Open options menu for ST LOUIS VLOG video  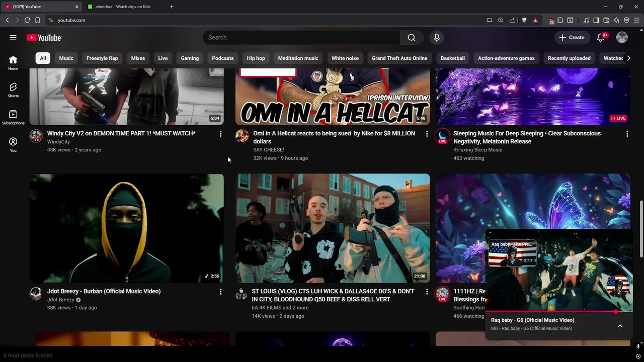click(427, 292)
